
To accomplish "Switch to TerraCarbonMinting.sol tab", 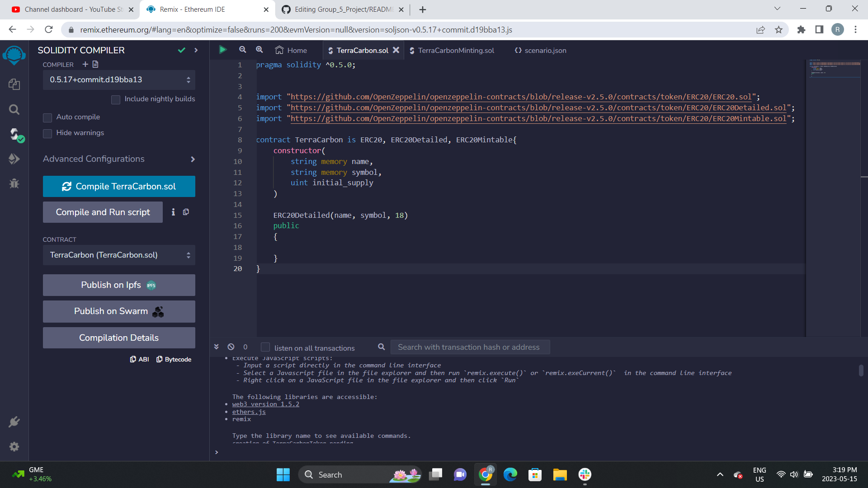I will click(456, 51).
